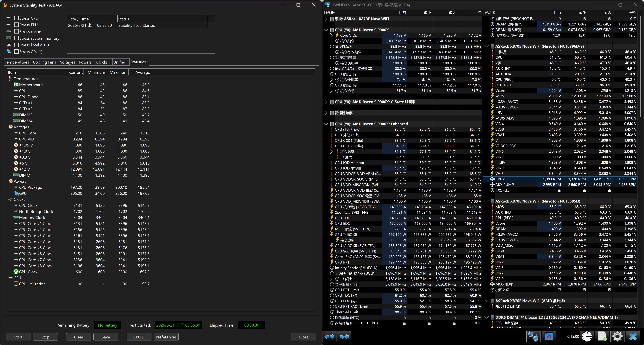Expand the 記憶體時序 group
The height and width of the screenshot is (345, 644).
326,113
